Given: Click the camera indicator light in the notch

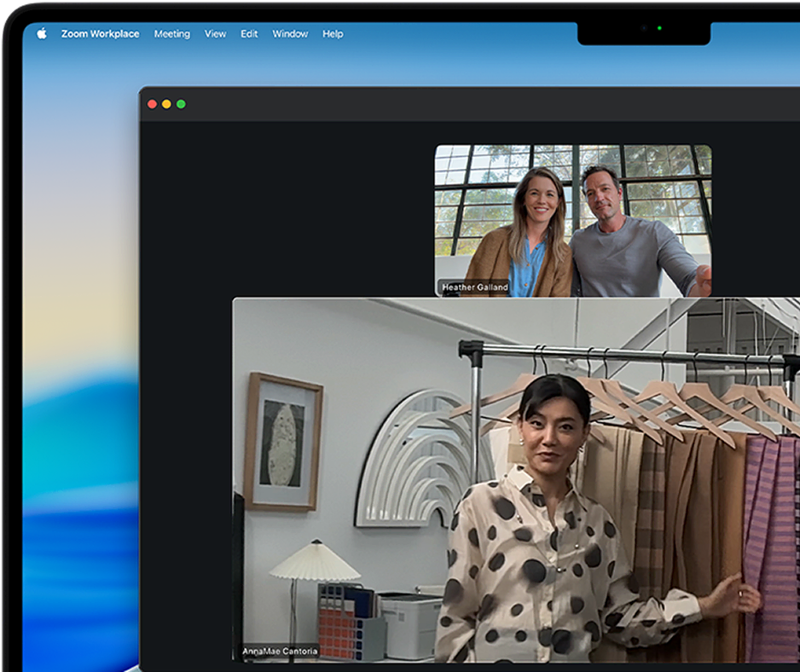Looking at the screenshot, I should click(x=659, y=28).
